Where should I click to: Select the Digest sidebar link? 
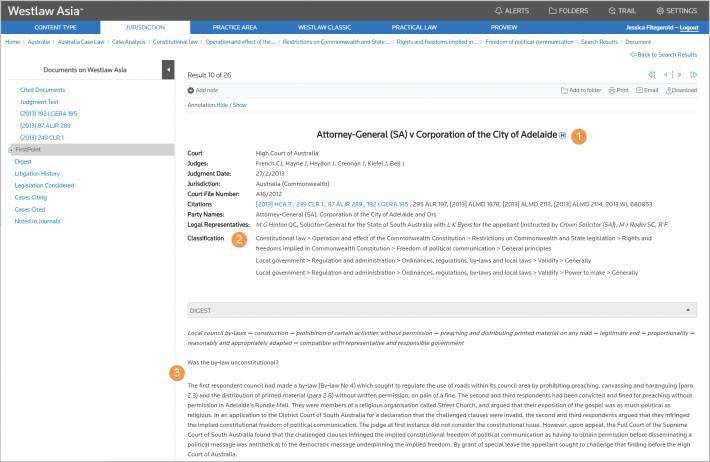pyautogui.click(x=23, y=162)
